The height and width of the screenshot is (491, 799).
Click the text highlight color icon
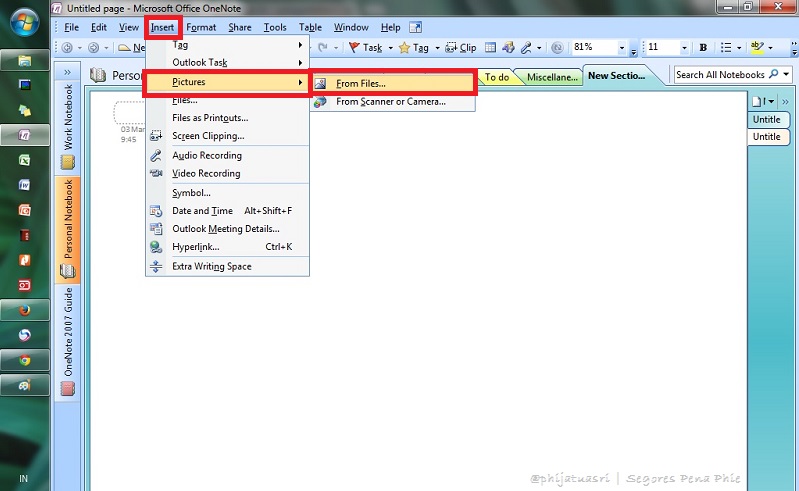pyautogui.click(x=757, y=47)
